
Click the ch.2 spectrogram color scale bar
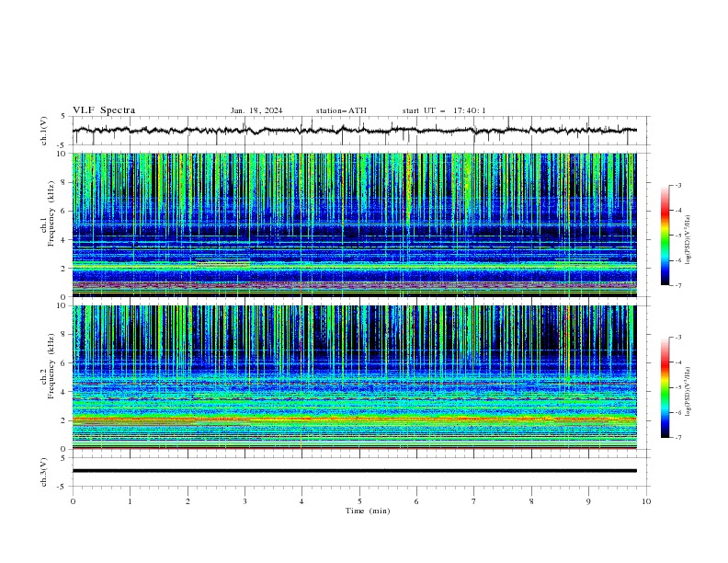(x=665, y=387)
